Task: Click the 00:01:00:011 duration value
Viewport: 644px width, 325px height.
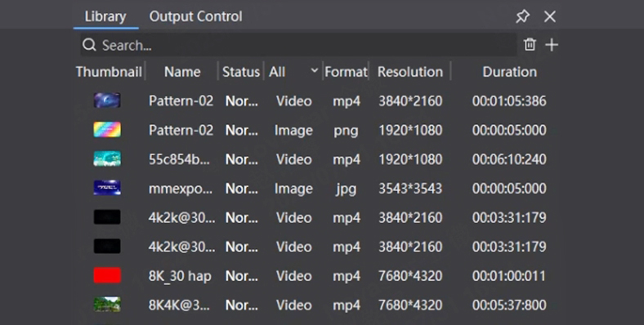Action: (509, 276)
